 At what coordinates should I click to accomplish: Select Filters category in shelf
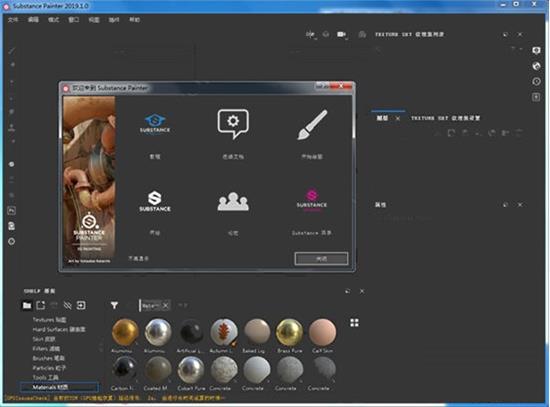tap(46, 349)
